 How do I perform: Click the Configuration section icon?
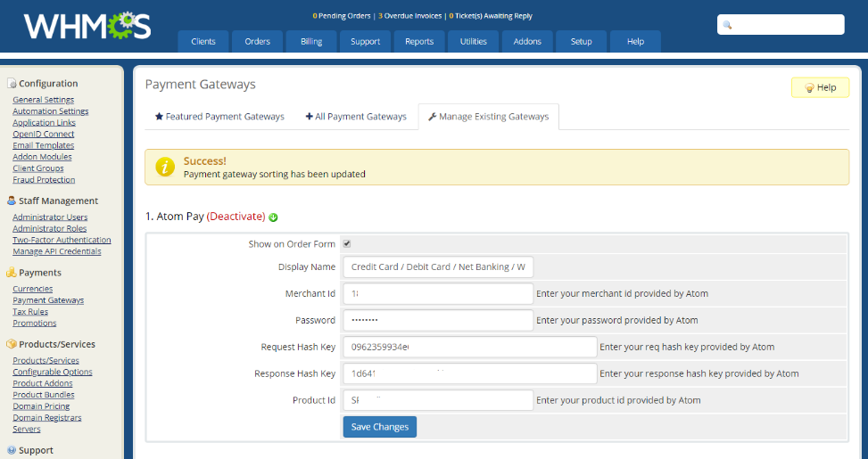coord(12,84)
